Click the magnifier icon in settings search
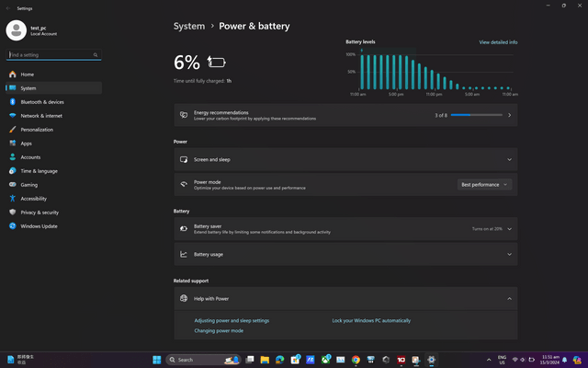 [x=96, y=55]
